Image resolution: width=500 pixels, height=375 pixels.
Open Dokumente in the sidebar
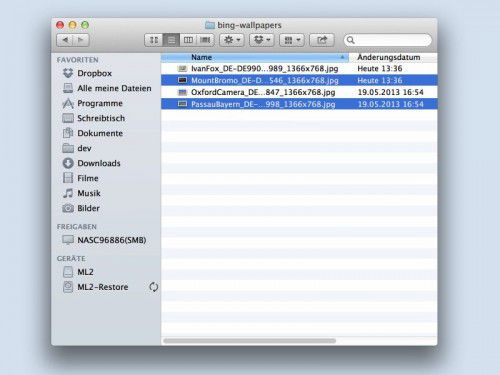pos(93,133)
